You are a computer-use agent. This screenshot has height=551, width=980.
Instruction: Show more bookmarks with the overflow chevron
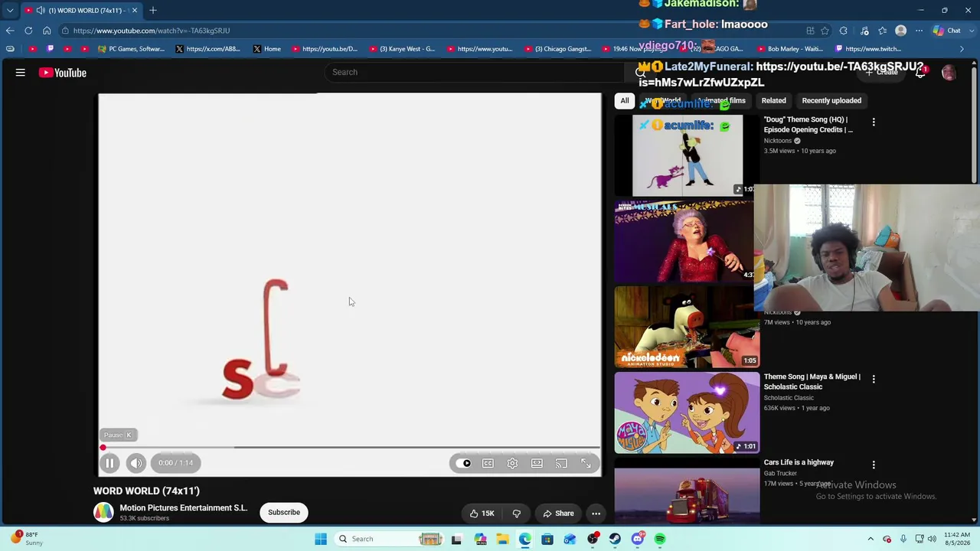pyautogui.click(x=962, y=49)
